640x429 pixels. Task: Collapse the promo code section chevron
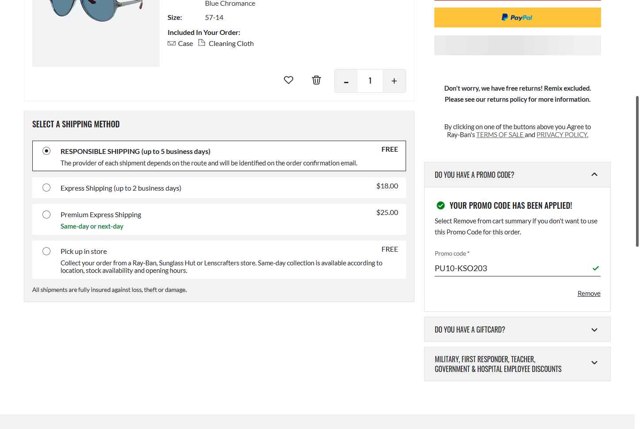594,175
